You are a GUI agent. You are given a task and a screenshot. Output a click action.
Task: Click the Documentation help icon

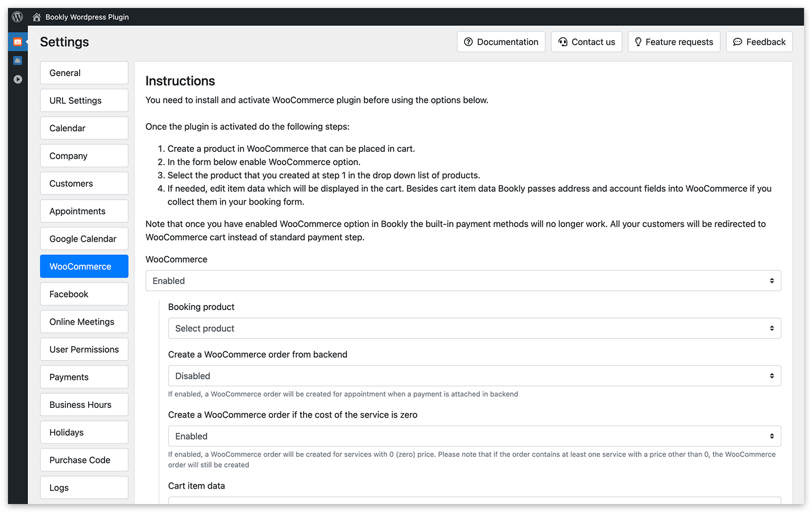point(469,42)
